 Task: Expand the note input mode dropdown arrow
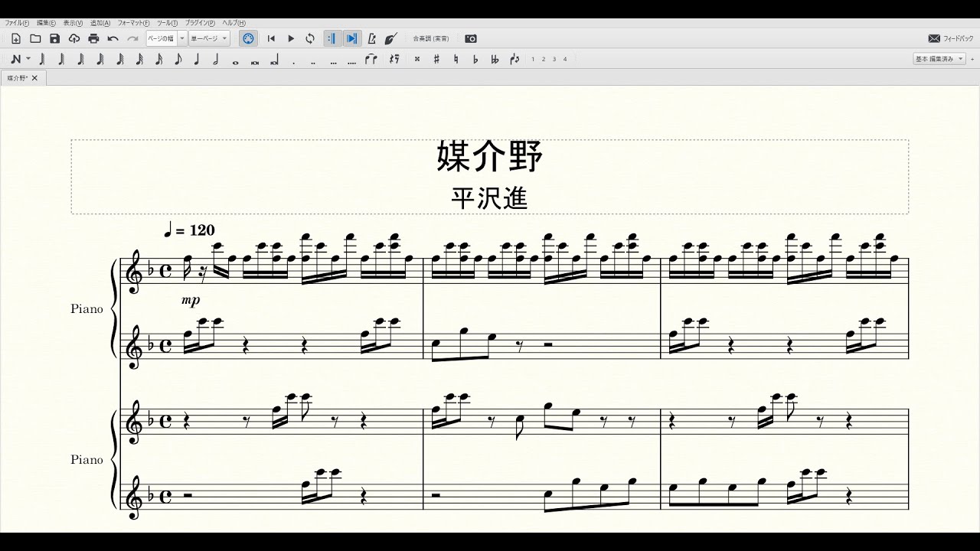pos(28,59)
